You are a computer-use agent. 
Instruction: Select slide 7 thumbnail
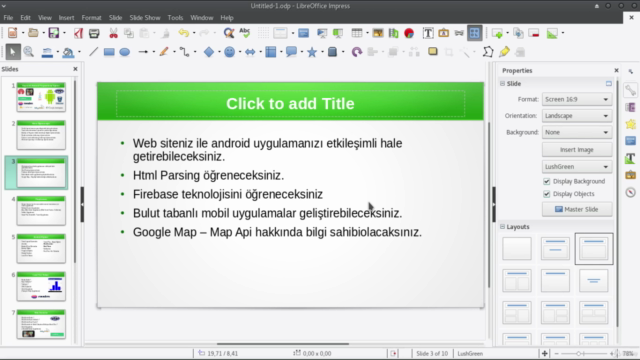(x=41, y=324)
